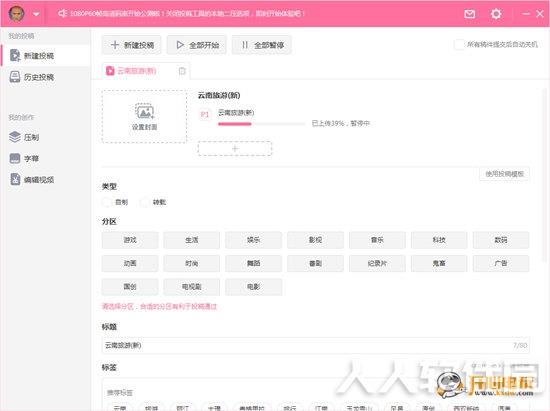This screenshot has height=411, width=550.
Task: Enable auto shutdown after submission checkbox
Action: pyautogui.click(x=459, y=45)
